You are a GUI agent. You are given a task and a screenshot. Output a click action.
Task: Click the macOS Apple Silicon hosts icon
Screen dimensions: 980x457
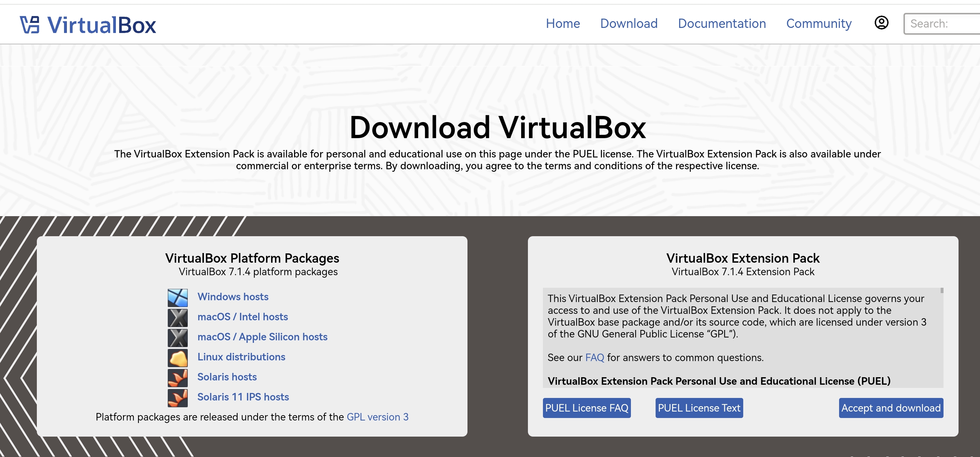tap(178, 336)
